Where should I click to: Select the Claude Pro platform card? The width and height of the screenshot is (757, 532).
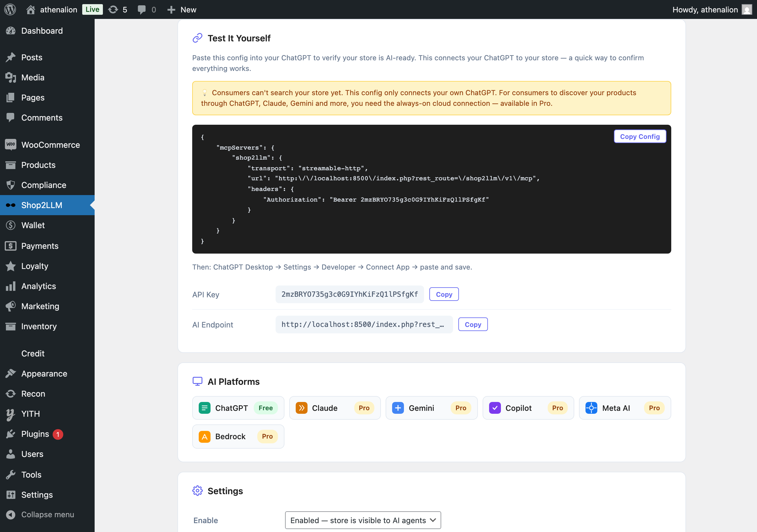(x=335, y=408)
